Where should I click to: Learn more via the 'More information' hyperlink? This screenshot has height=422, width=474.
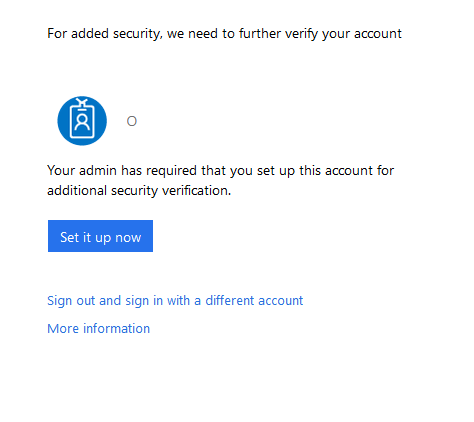(x=99, y=329)
